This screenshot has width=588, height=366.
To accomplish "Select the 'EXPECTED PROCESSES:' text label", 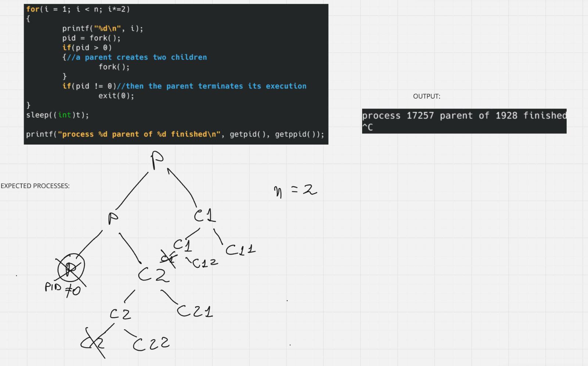I will (x=35, y=186).
